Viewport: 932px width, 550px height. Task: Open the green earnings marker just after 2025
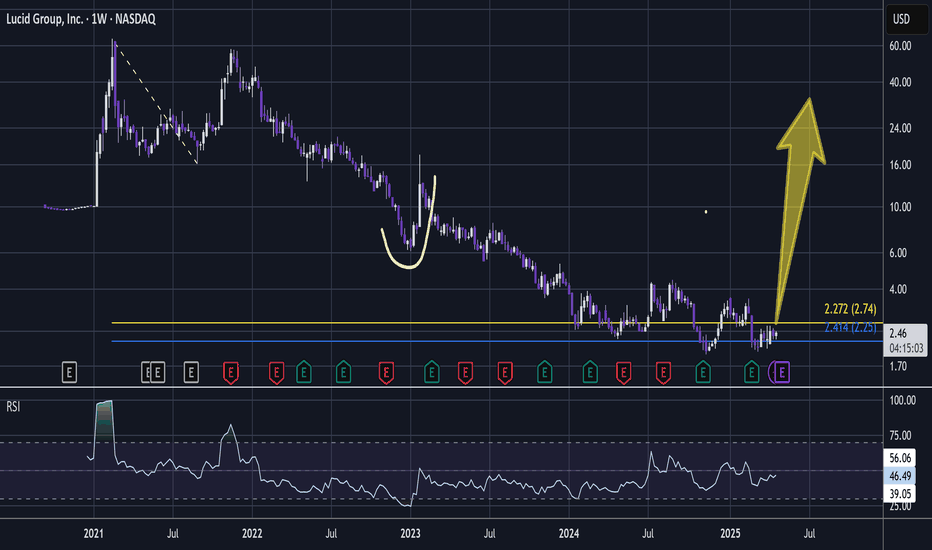(751, 373)
